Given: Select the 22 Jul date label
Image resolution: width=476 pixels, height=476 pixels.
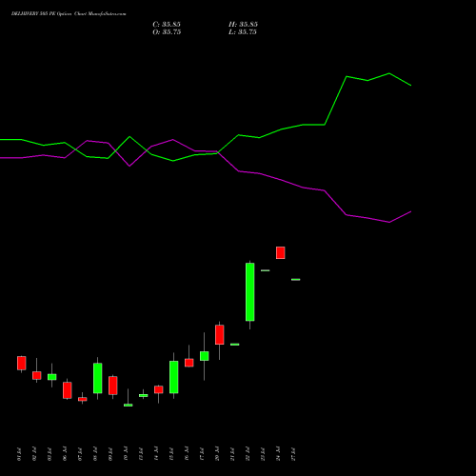Looking at the screenshot, I should [248, 454].
